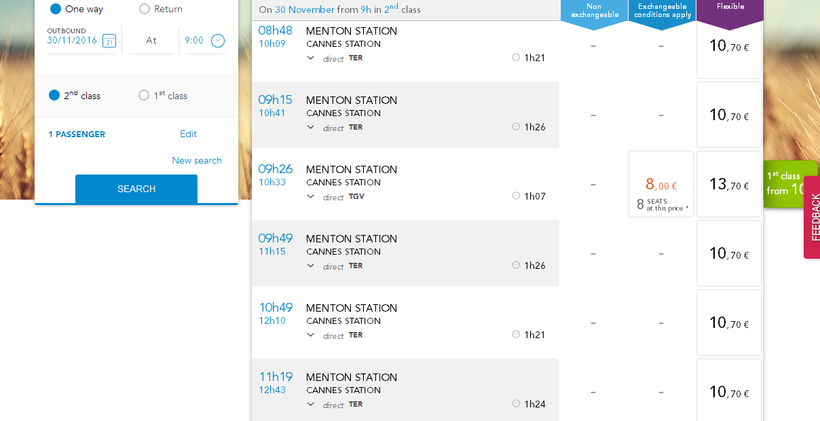This screenshot has height=421, width=820.
Task: Expand details of the 09h26 TGV train
Action: click(x=311, y=197)
